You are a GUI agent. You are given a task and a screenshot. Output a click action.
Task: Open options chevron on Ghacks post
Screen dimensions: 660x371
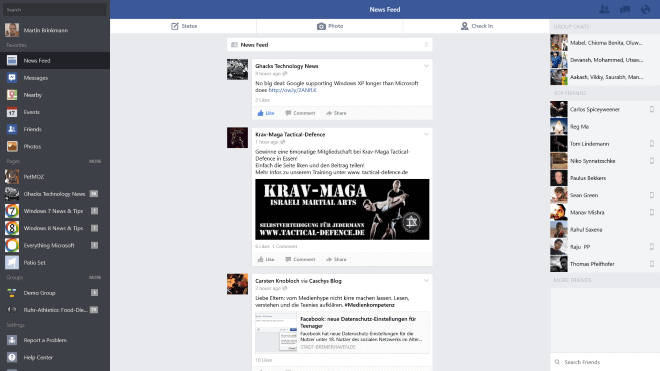[x=426, y=66]
